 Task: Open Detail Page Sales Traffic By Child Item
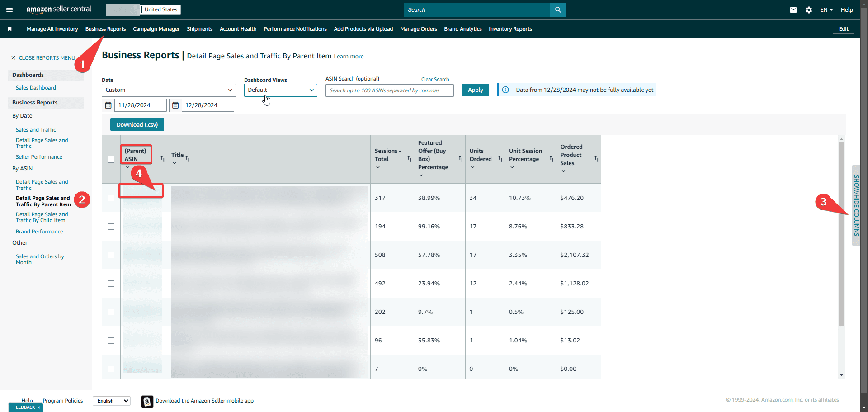[x=42, y=218]
